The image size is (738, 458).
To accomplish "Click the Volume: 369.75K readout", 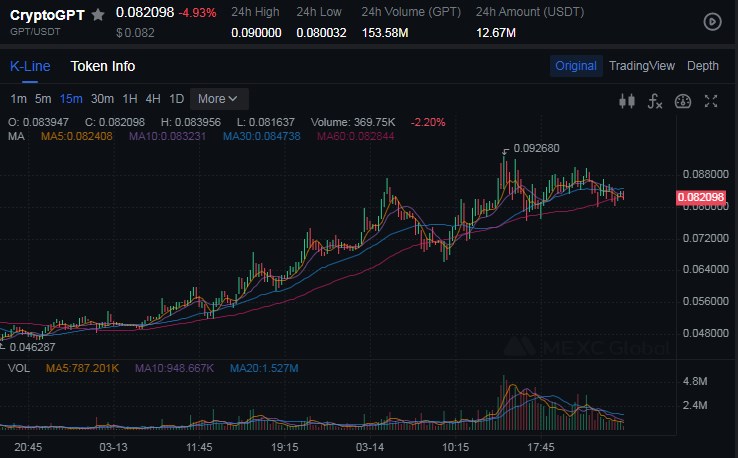I will pyautogui.click(x=353, y=122).
